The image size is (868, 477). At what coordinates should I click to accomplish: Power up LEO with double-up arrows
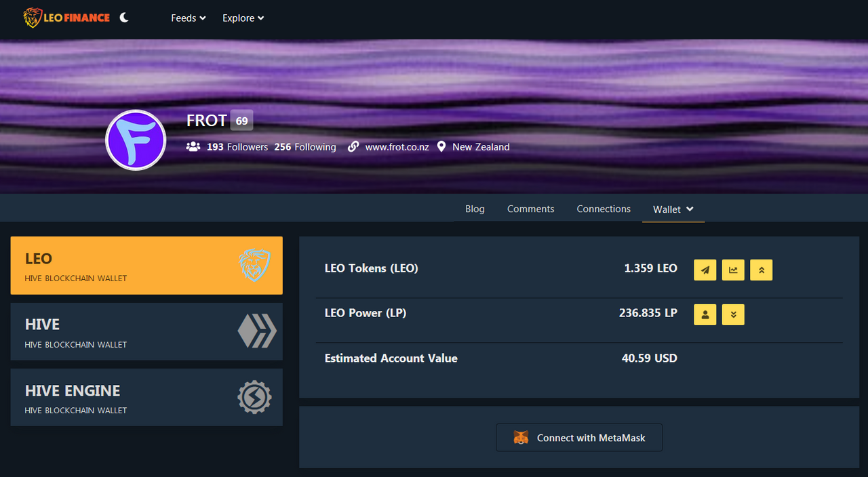click(762, 270)
